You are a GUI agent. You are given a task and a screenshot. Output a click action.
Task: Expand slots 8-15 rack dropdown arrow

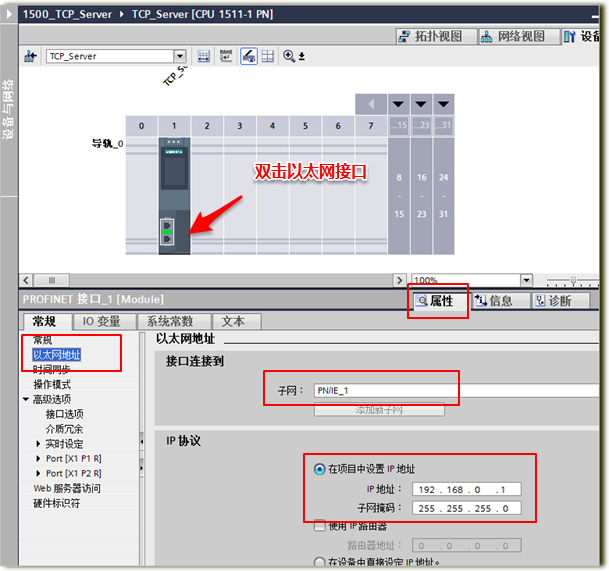(x=398, y=104)
